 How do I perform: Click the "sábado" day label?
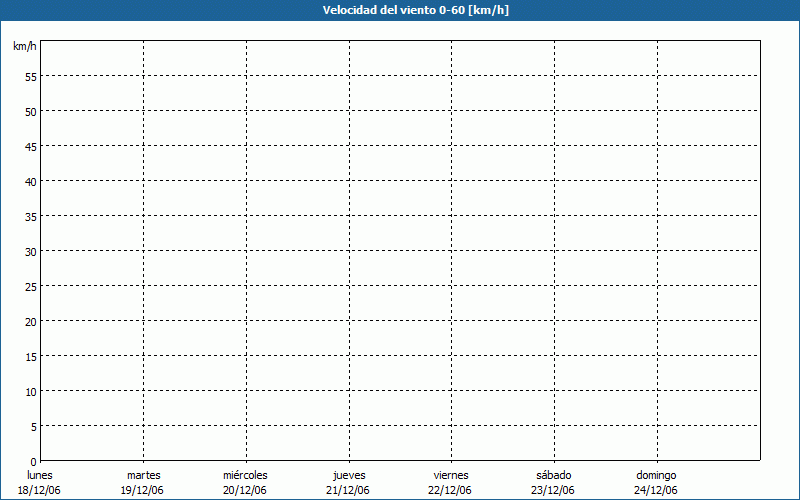click(553, 475)
